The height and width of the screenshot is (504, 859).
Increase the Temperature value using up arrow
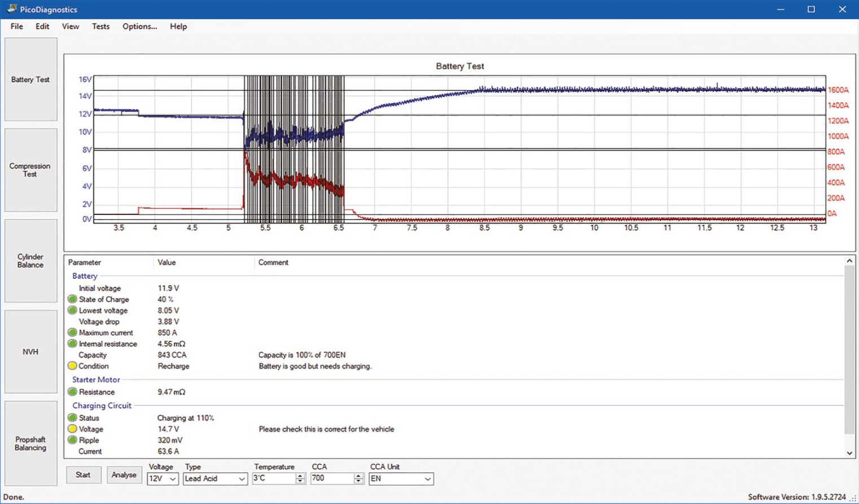click(x=300, y=476)
